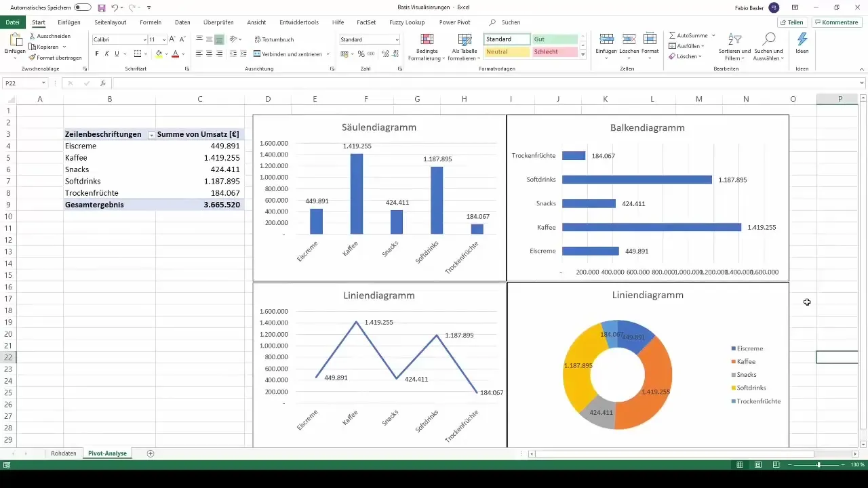
Task: Increase font size with large A icon
Action: coord(172,40)
